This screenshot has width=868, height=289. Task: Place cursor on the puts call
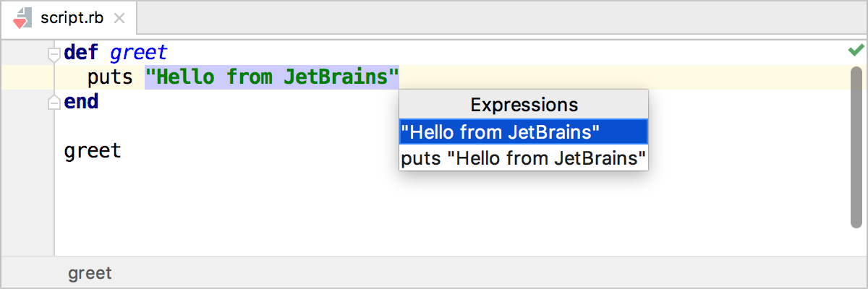click(111, 77)
